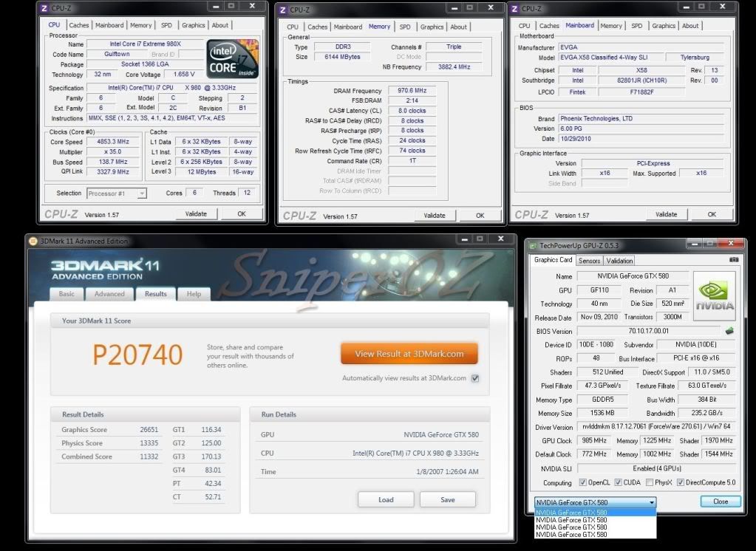Click the BIOS save chip icon
Viewport: 756px width, 551px height.
(x=729, y=331)
